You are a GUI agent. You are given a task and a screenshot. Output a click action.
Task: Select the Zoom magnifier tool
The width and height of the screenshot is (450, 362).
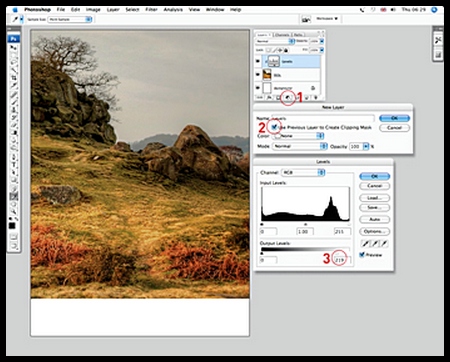14,211
